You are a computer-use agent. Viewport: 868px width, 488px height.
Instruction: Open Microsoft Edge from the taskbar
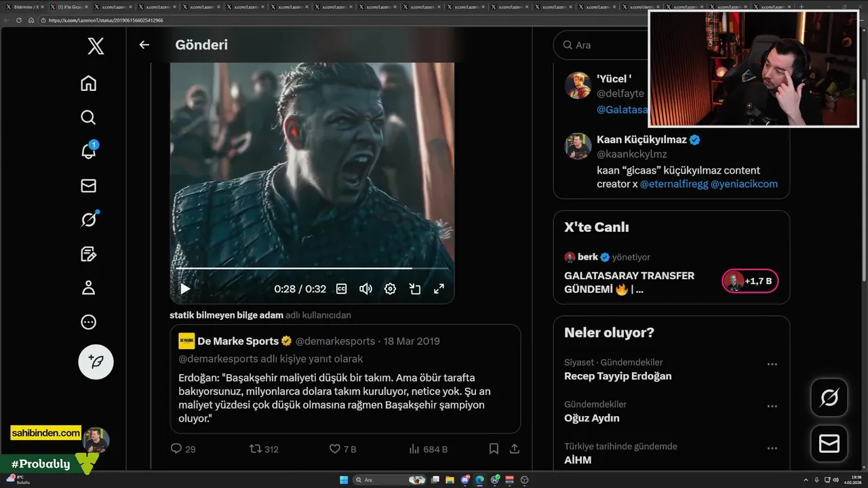point(479,480)
